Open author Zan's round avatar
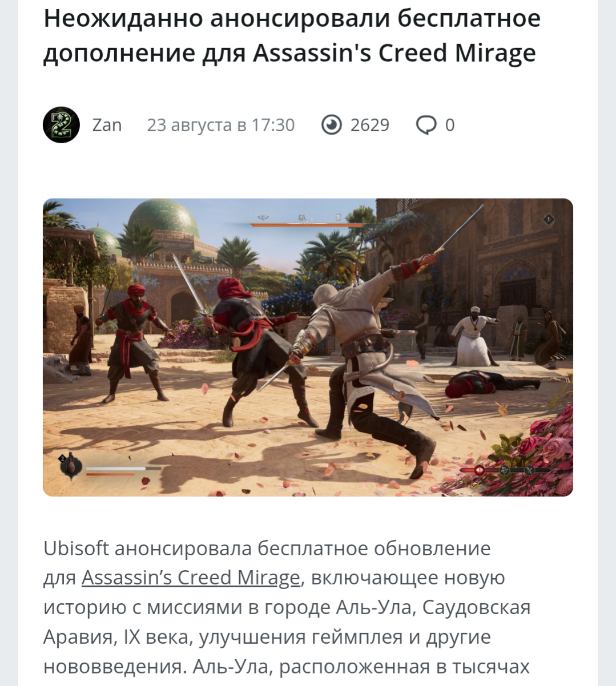The image size is (616, 686). (61, 125)
